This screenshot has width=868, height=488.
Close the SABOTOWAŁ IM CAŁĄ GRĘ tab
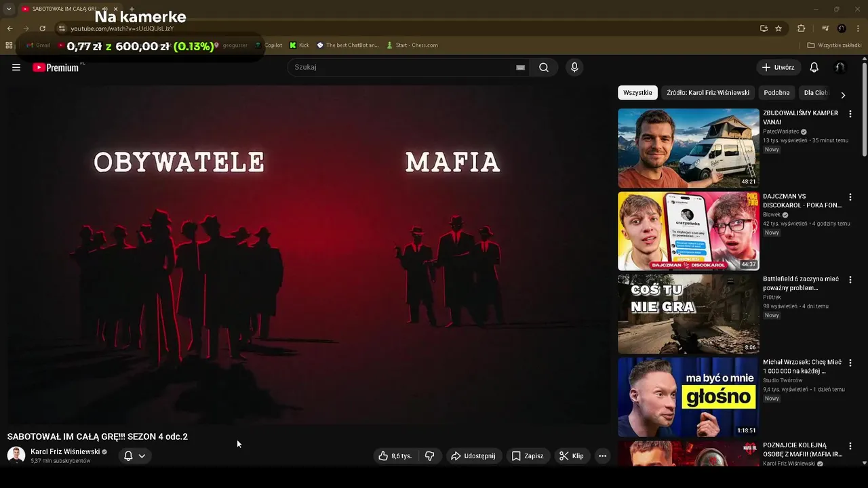[115, 9]
